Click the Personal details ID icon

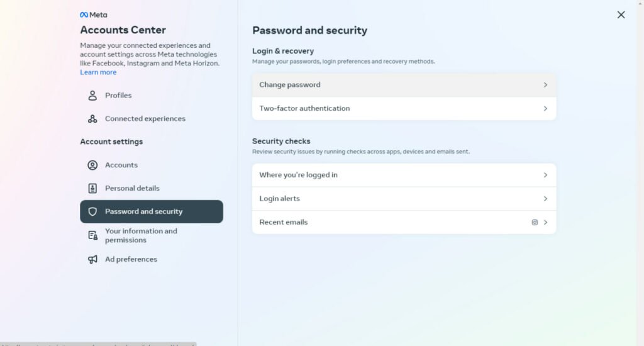[92, 188]
